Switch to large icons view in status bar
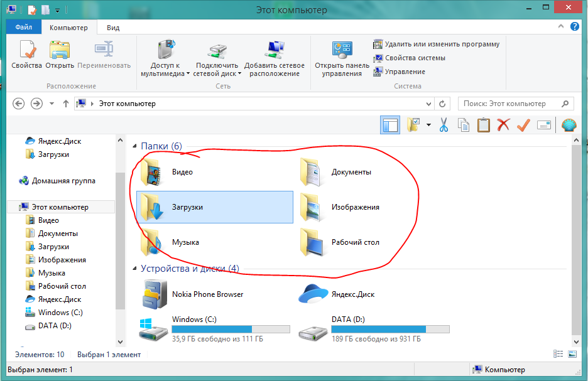Image resolution: width=588 pixels, height=381 pixels. (x=572, y=354)
